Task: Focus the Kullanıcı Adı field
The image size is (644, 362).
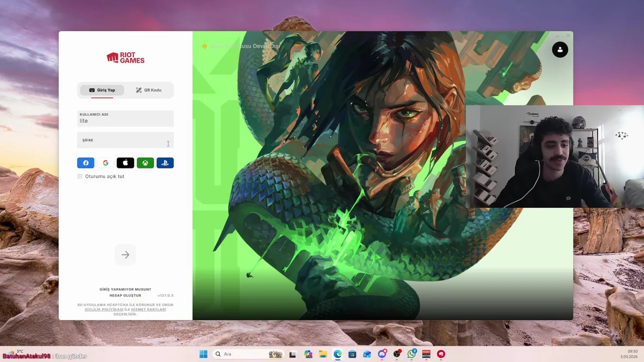Action: [125, 119]
